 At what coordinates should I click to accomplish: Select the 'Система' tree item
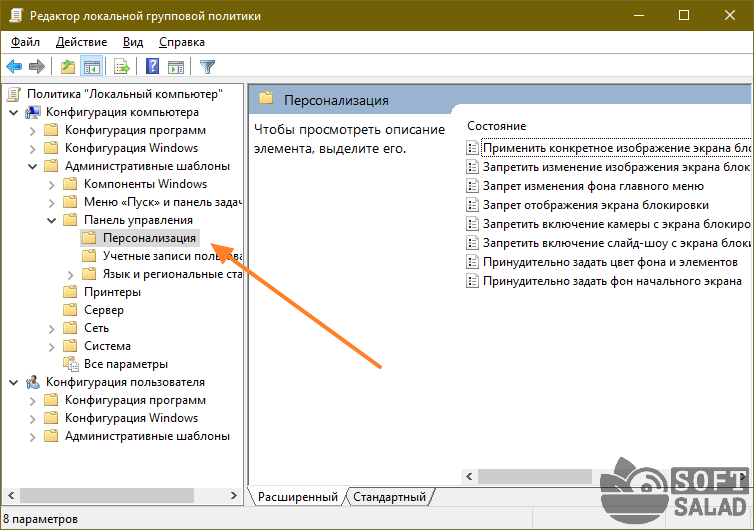[107, 346]
